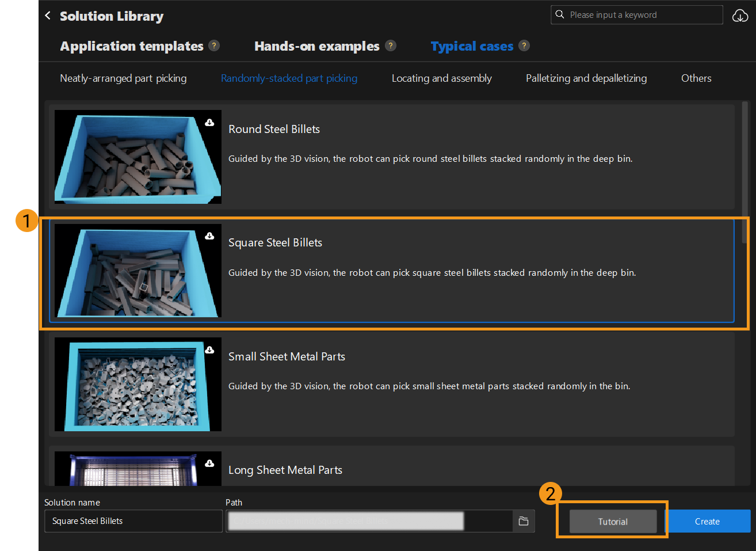Edit the solution Path field
Screen dimensions: 756x551
369,521
